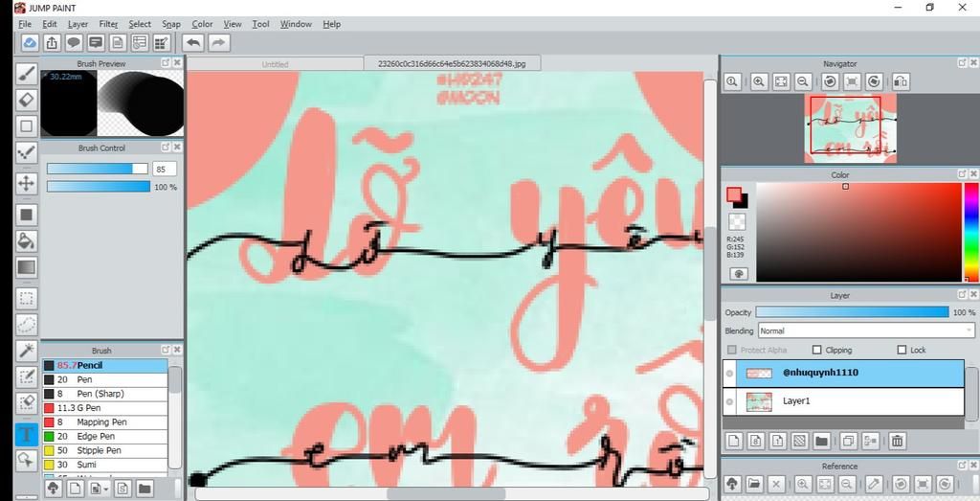Zoom in with the Navigator magnifier plus

(x=759, y=81)
